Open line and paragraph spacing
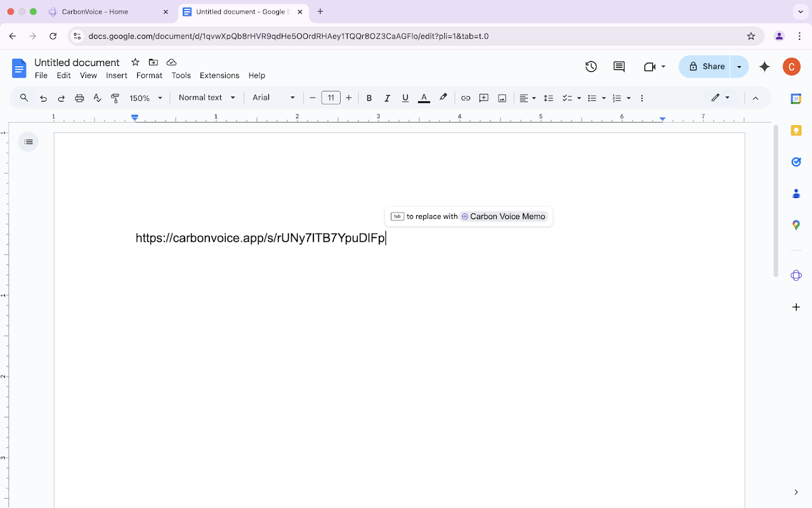 coord(549,98)
